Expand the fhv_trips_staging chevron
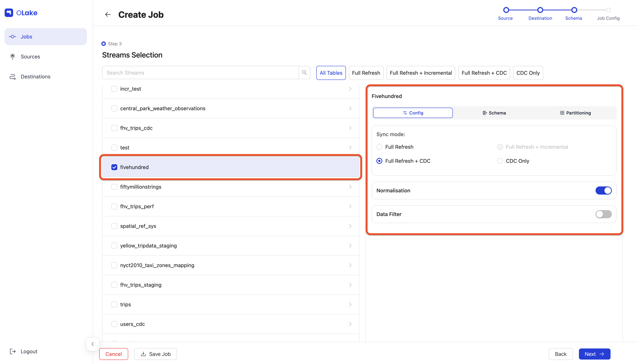Viewport: 637px width, 364px height. click(350, 285)
